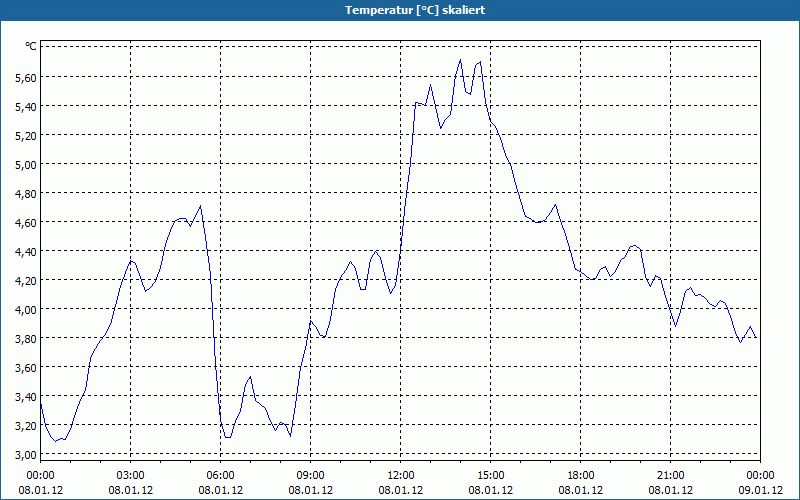Click the 08.01.12 date under 03:00
This screenshot has height=500, width=800.
(x=131, y=490)
